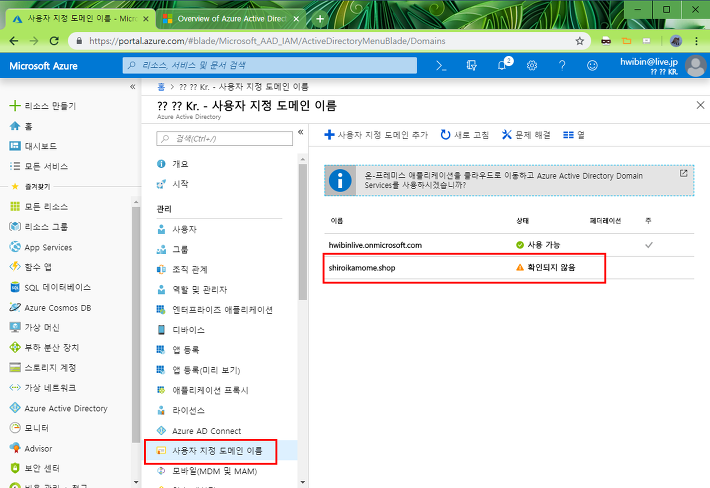Close the custom domain names blade
This screenshot has width=710, height=488.
(700, 105)
